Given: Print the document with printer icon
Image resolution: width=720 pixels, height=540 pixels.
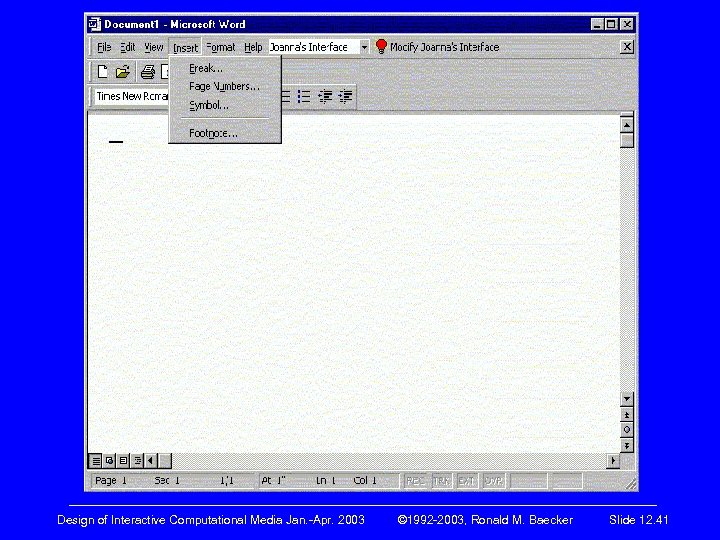Looking at the screenshot, I should coord(148,72).
